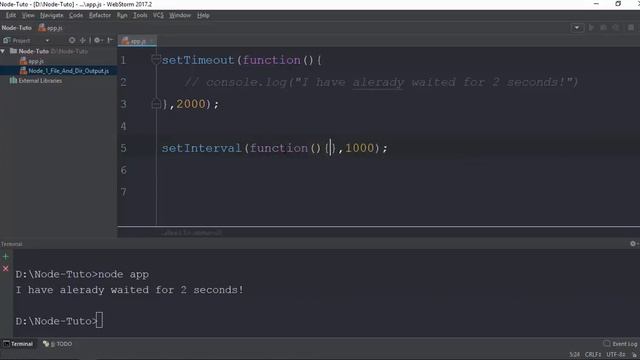The image size is (640, 360).
Task: Open the Help menu
Action: tap(203, 16)
